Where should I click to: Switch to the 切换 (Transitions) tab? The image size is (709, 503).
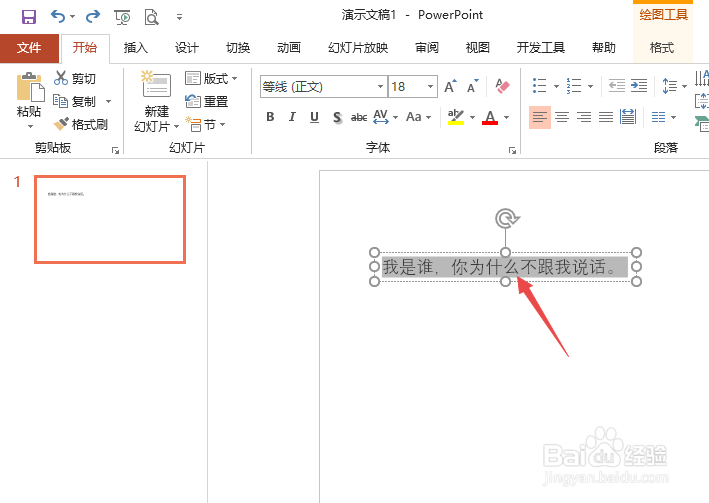tap(238, 48)
